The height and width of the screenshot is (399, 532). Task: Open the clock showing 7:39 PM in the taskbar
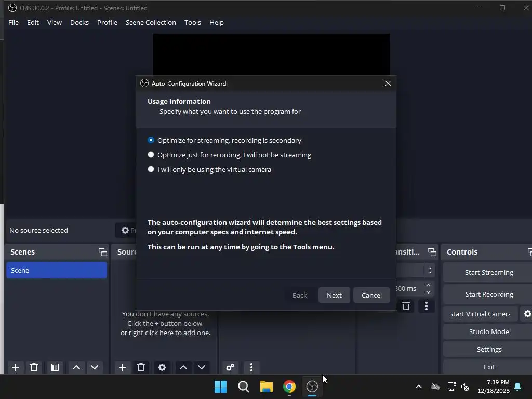494,387
